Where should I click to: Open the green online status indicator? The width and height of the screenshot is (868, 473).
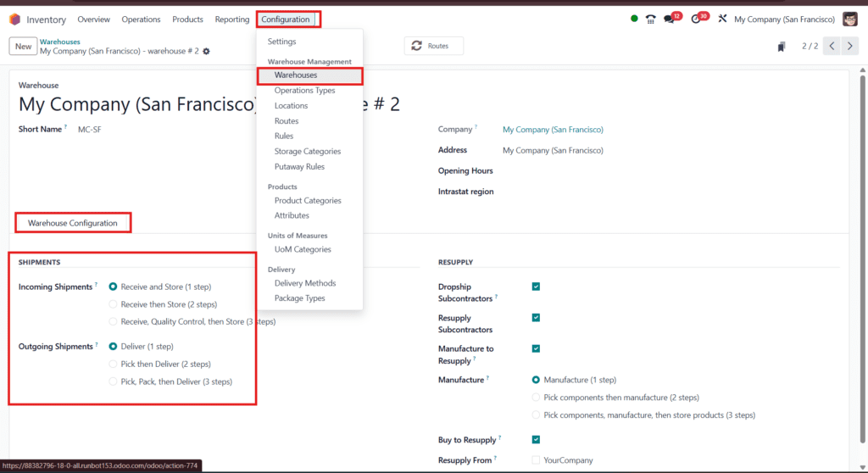pyautogui.click(x=634, y=19)
